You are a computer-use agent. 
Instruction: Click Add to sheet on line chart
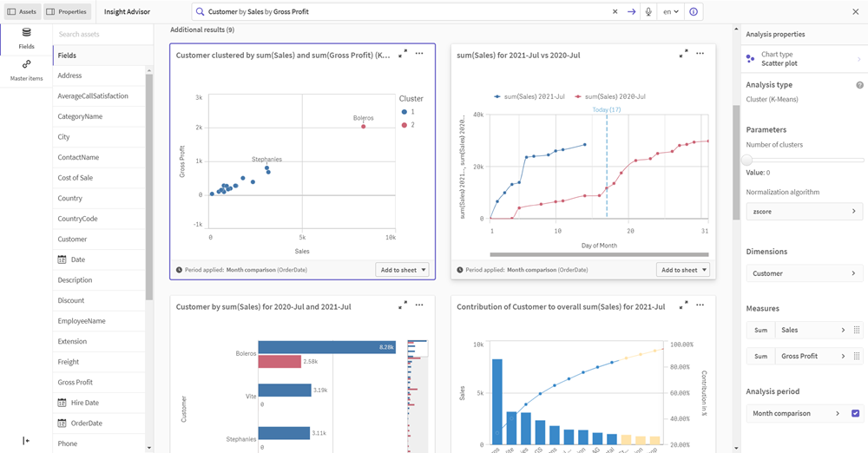pos(679,270)
